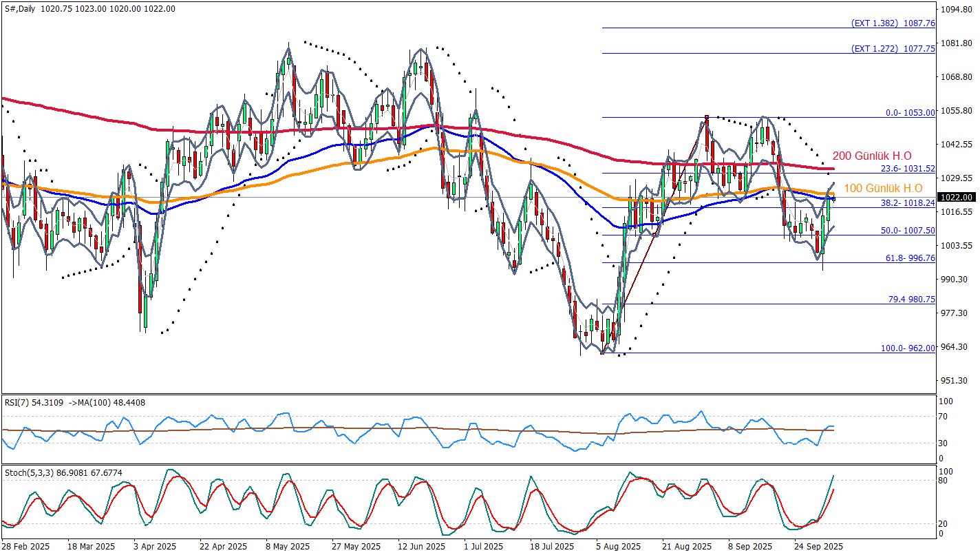The height and width of the screenshot is (555, 980).
Task: Click the 38.2 Fibonacci label at 1018.24
Action: (x=908, y=204)
